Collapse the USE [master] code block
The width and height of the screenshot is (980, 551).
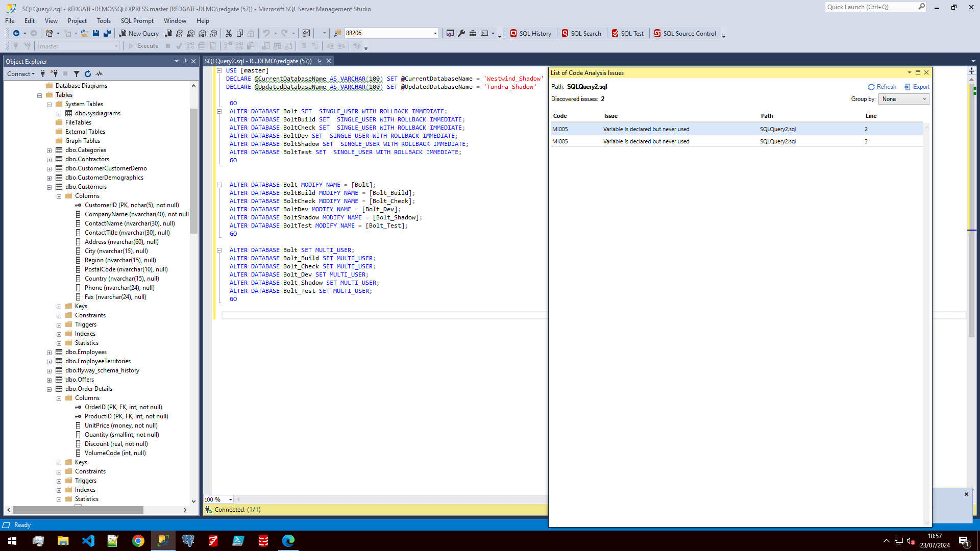click(219, 70)
